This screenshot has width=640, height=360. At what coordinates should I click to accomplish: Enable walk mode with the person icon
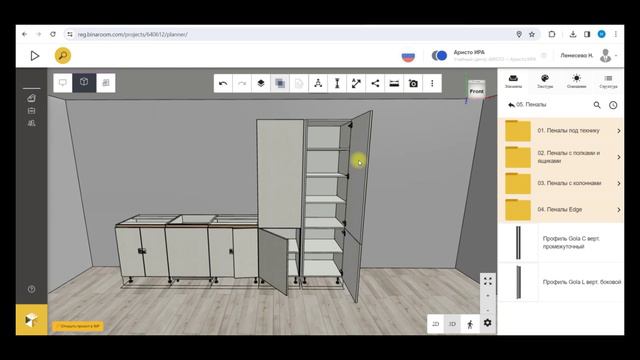(x=470, y=324)
